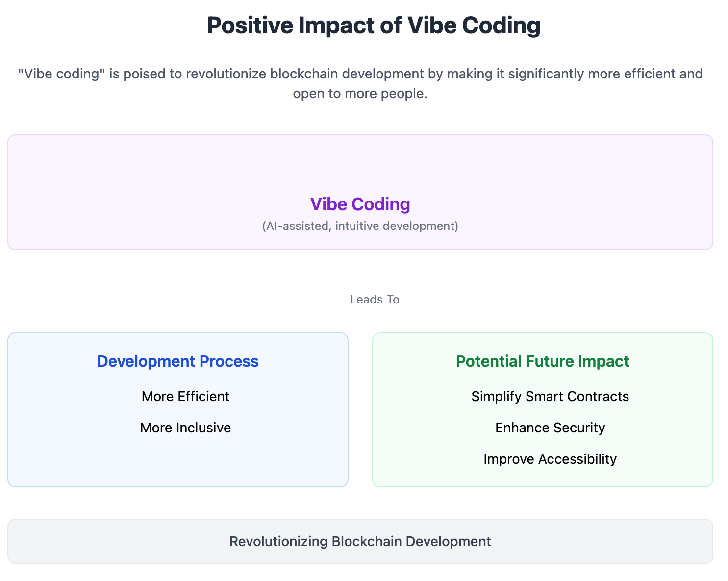Viewport: 728px width, 581px height.
Task: Click the "open to more people" line
Action: [x=360, y=93]
